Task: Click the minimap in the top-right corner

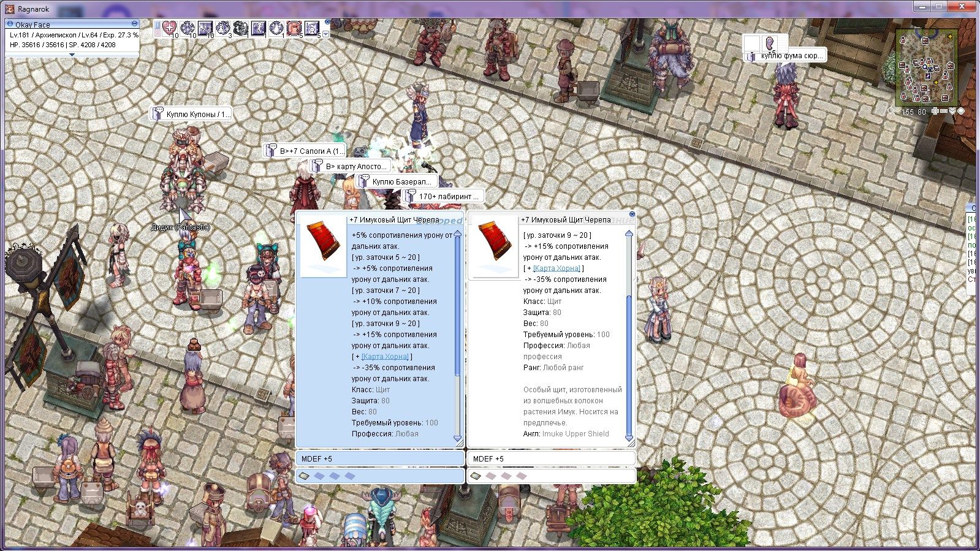Action: click(927, 67)
